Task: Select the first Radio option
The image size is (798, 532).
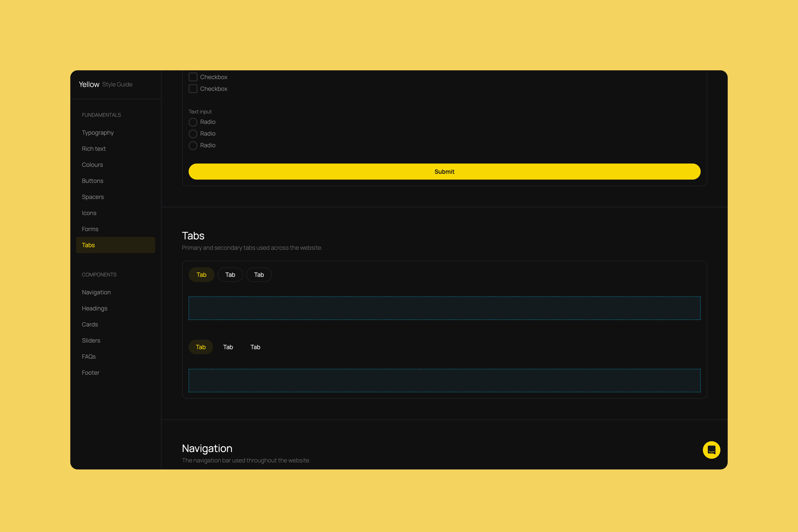Action: pyautogui.click(x=193, y=122)
